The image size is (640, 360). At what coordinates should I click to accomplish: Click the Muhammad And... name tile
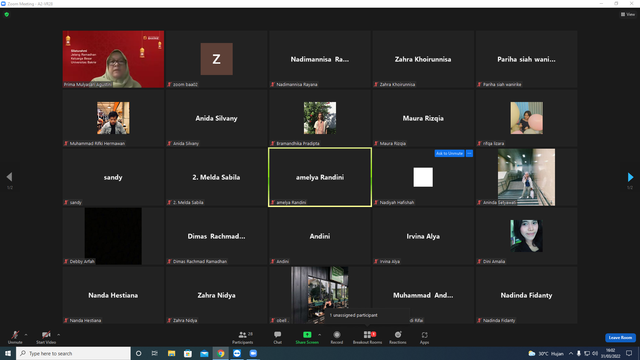pyautogui.click(x=423, y=295)
